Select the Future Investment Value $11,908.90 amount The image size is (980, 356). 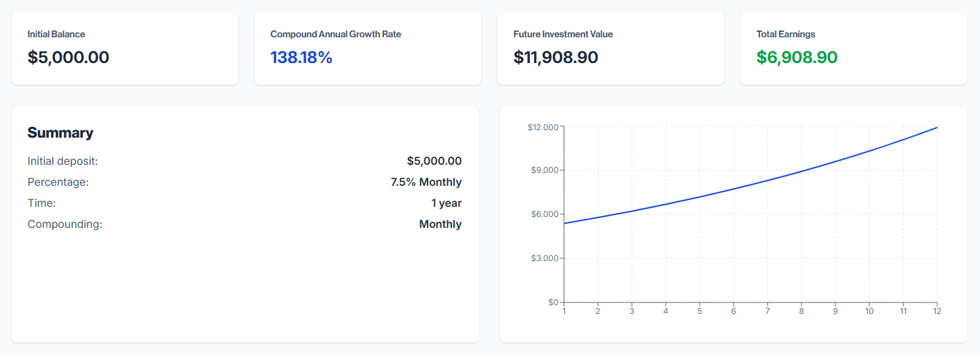pyautogui.click(x=556, y=58)
